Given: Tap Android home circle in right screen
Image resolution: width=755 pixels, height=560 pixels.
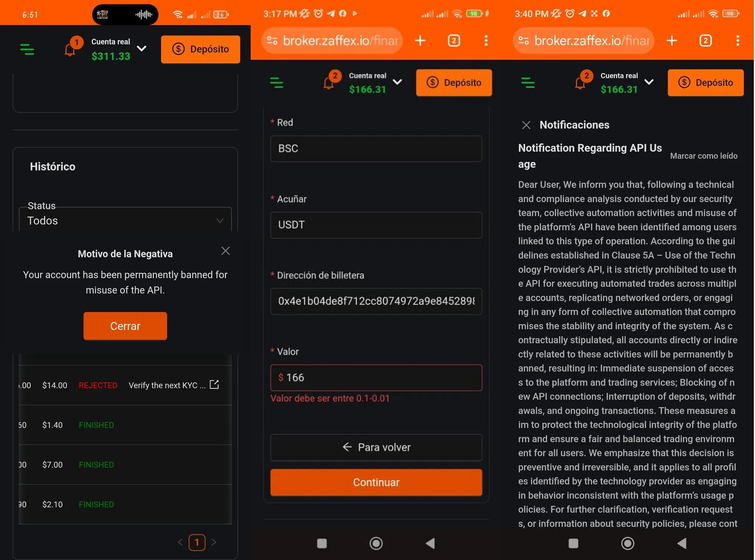Looking at the screenshot, I should pos(627,543).
